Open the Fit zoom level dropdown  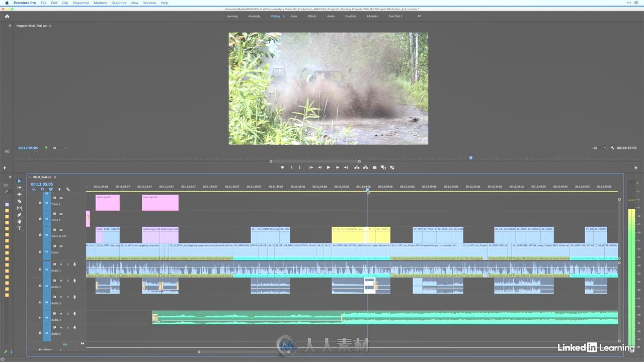(x=59, y=148)
